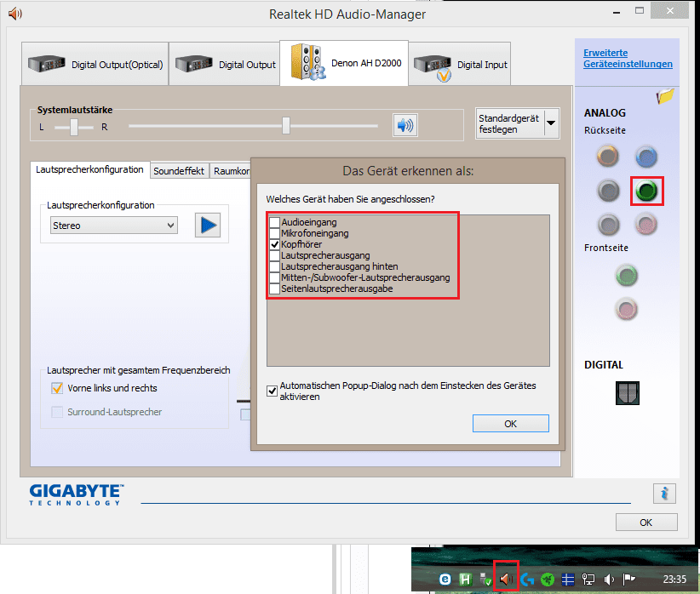This screenshot has height=594, width=700.
Task: Click the device with green check tray icon
Action: point(485,580)
